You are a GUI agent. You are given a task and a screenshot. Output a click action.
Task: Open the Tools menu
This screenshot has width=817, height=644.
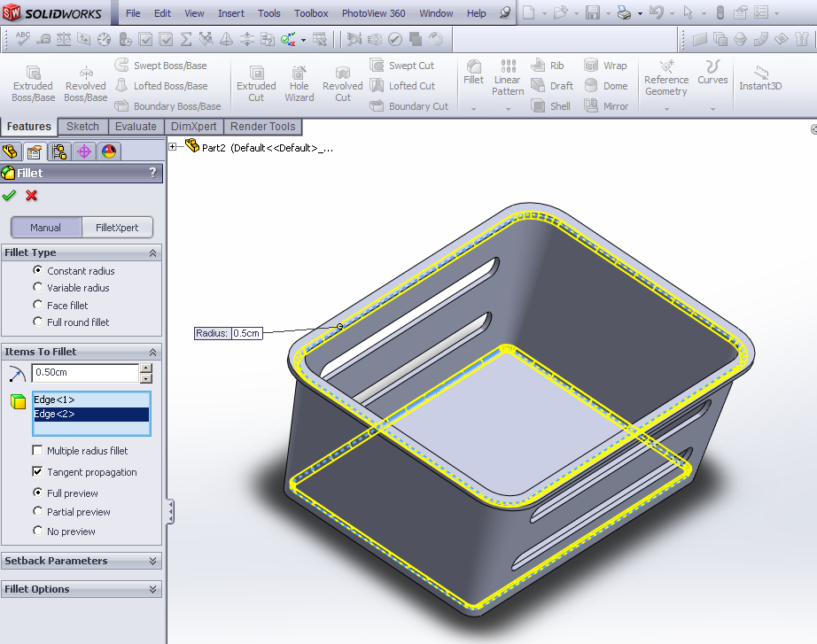(268, 13)
